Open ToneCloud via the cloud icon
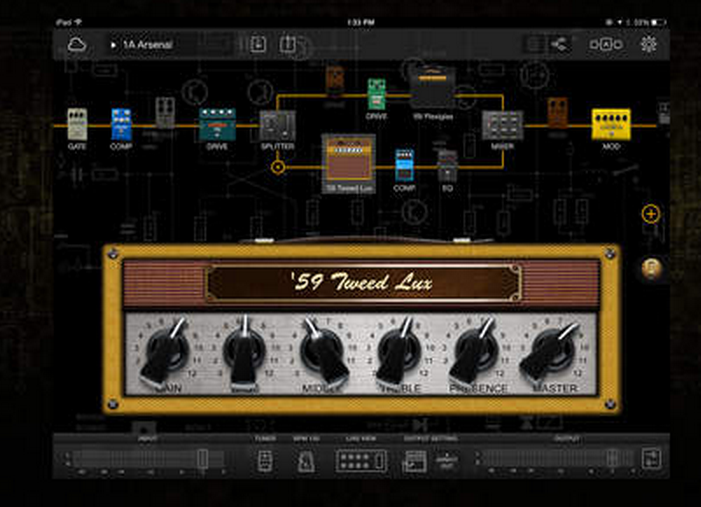Viewport: 701px width, 507px height. click(x=77, y=45)
